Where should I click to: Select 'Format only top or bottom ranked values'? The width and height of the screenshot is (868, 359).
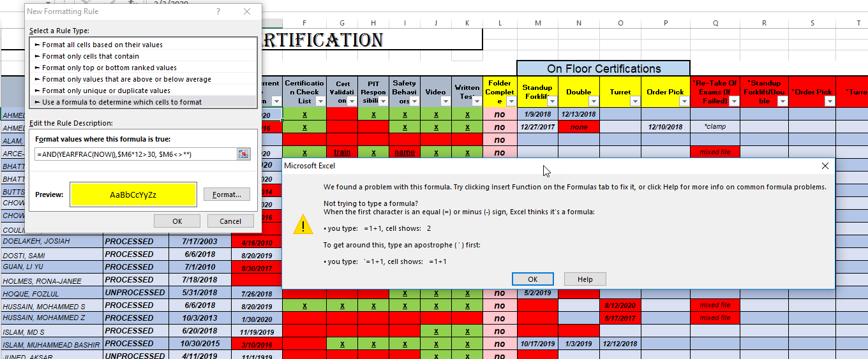143,68
